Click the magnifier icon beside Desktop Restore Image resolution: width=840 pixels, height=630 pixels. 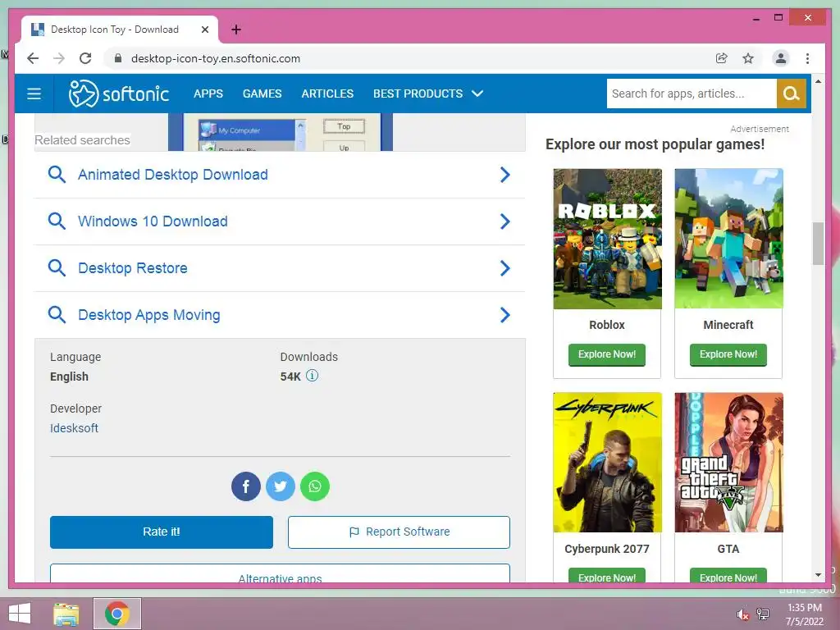coord(57,268)
